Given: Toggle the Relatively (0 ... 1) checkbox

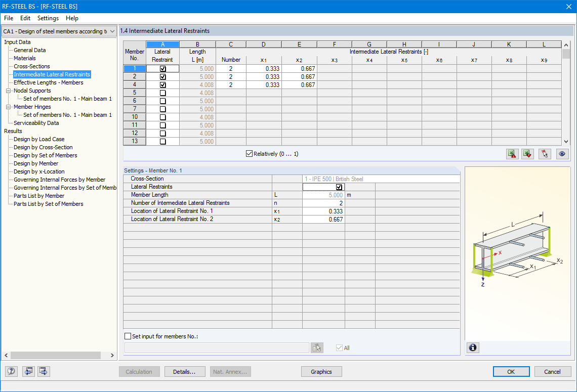Looking at the screenshot, I should tap(249, 154).
